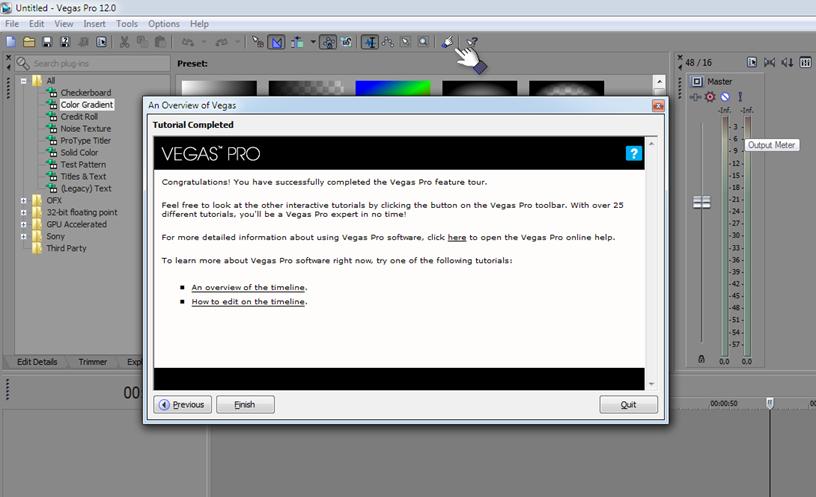
Task: Open 'An overview of the timeline' link
Action: click(x=249, y=287)
